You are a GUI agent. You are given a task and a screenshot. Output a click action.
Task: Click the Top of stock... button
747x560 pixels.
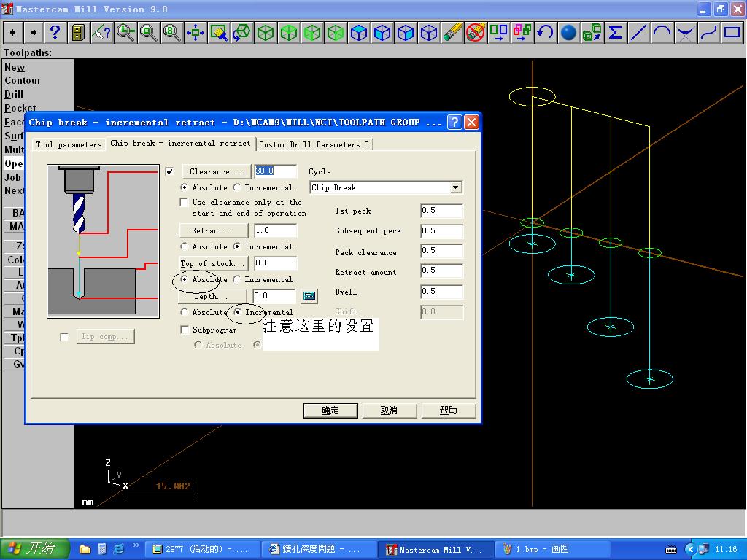pos(214,263)
